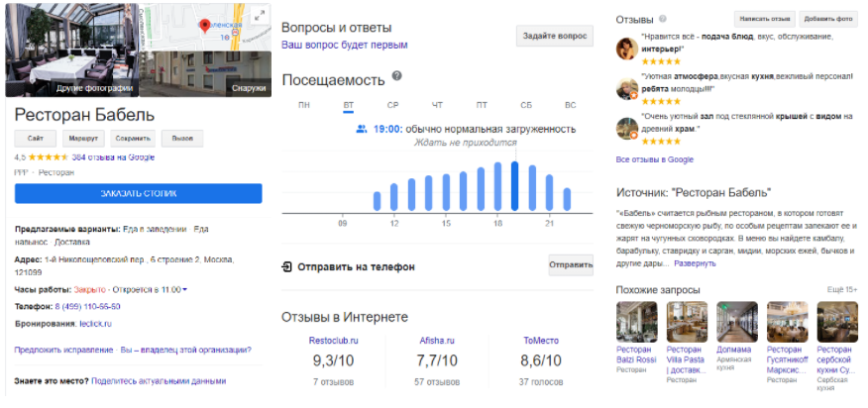Screen dimensions: 868x408
Task: Call phone number 8 (499) link
Action: point(87,307)
